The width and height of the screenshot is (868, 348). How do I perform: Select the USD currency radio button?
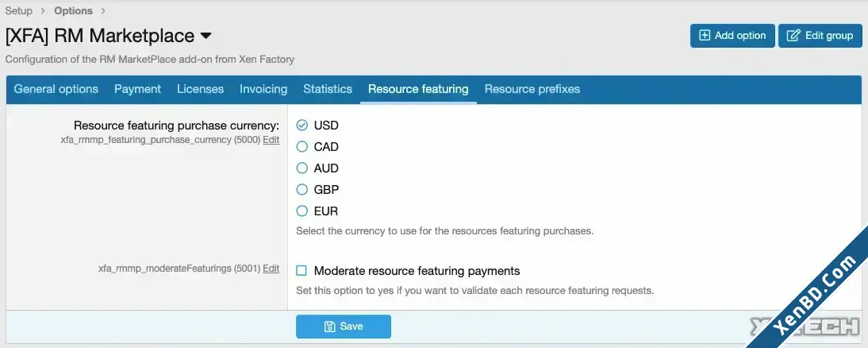[301, 126]
